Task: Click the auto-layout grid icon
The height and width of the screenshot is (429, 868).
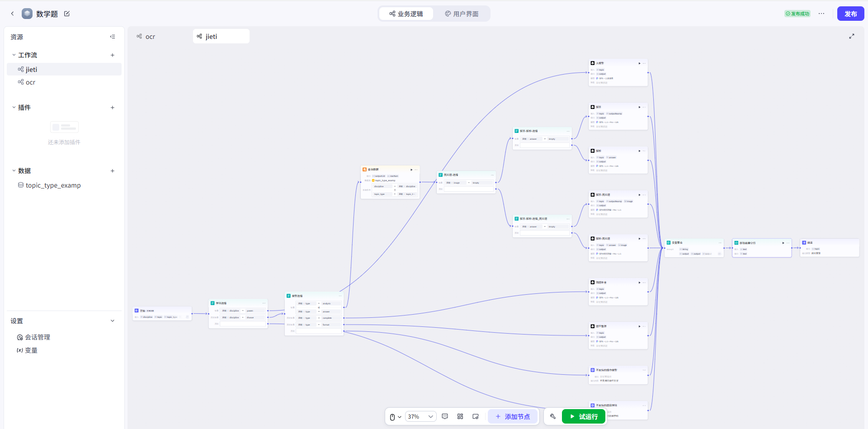Action: pos(460,416)
